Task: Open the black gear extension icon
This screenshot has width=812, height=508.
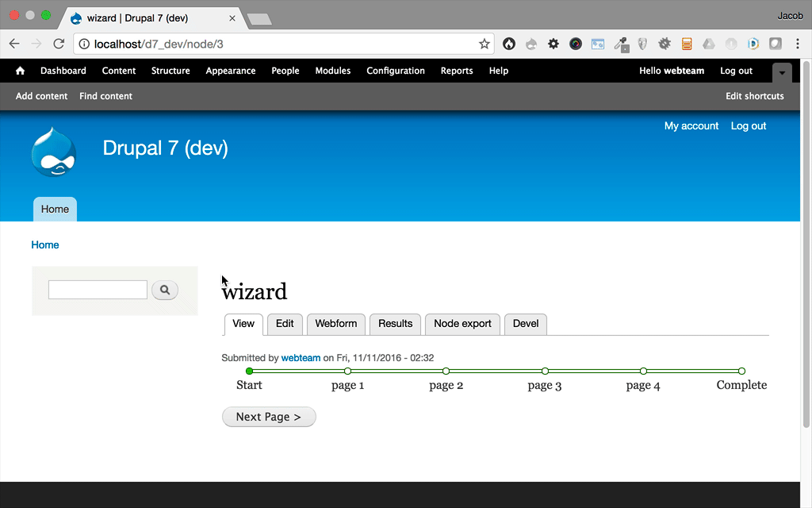Action: point(553,44)
